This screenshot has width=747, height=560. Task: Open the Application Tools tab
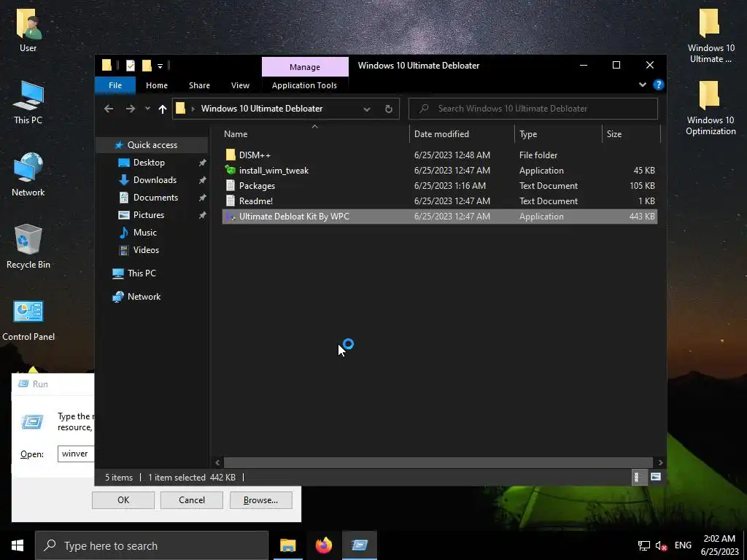point(304,85)
